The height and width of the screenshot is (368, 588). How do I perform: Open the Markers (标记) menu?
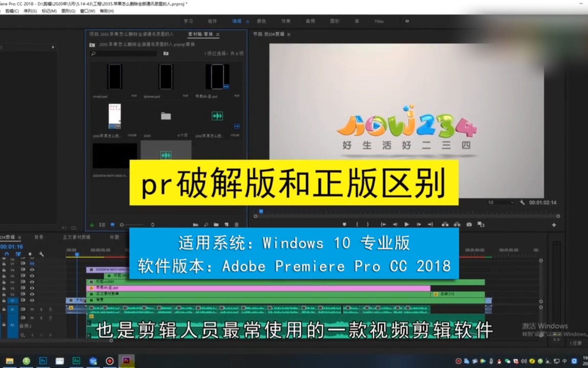click(x=49, y=11)
